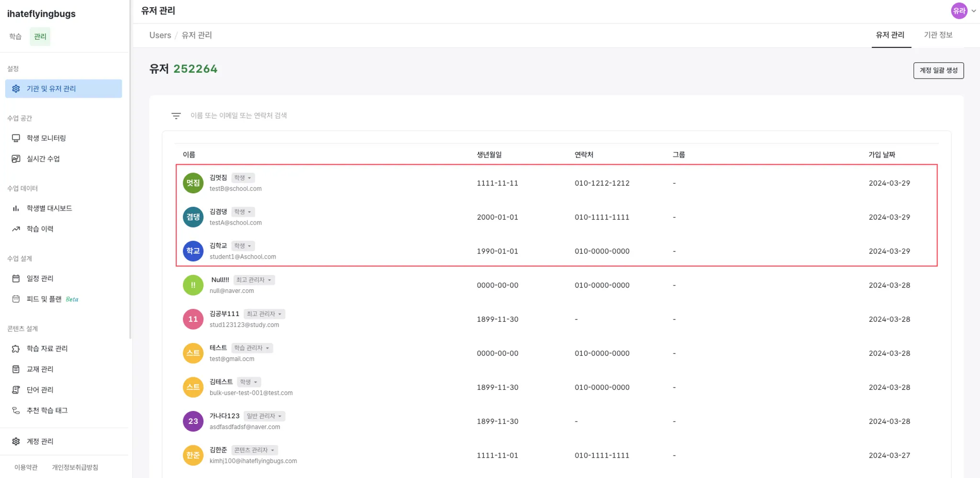This screenshot has height=478, width=980.
Task: Click the trend arrow icon for 학습 이력
Action: coord(16,229)
